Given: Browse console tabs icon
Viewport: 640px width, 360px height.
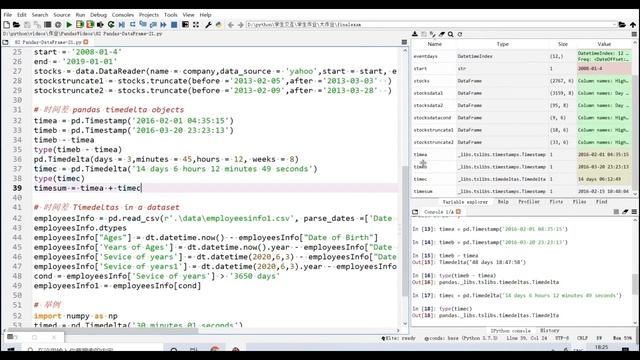Looking at the screenshot, I should click(x=415, y=212).
